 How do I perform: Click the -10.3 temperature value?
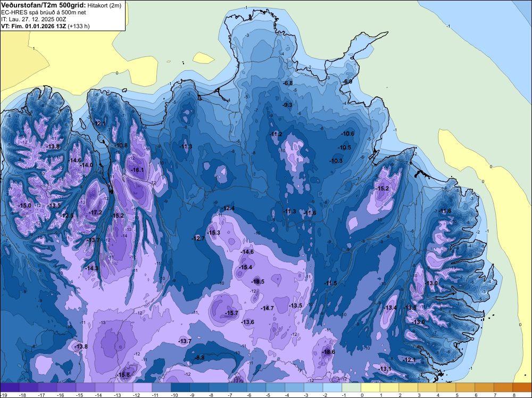point(336,161)
